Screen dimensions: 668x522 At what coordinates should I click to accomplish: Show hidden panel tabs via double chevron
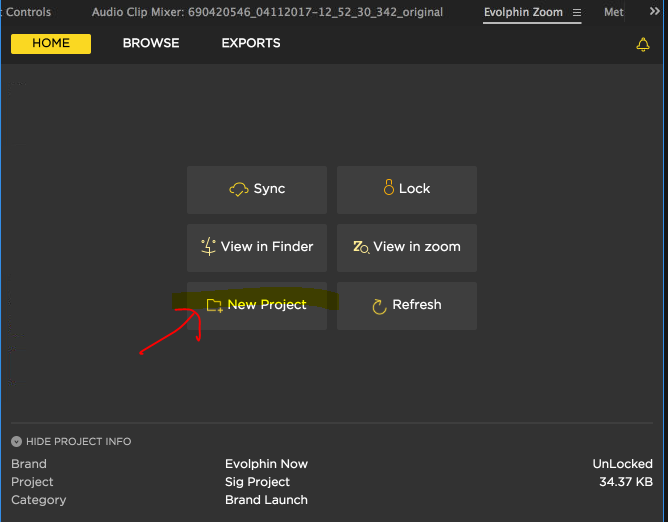pos(655,12)
